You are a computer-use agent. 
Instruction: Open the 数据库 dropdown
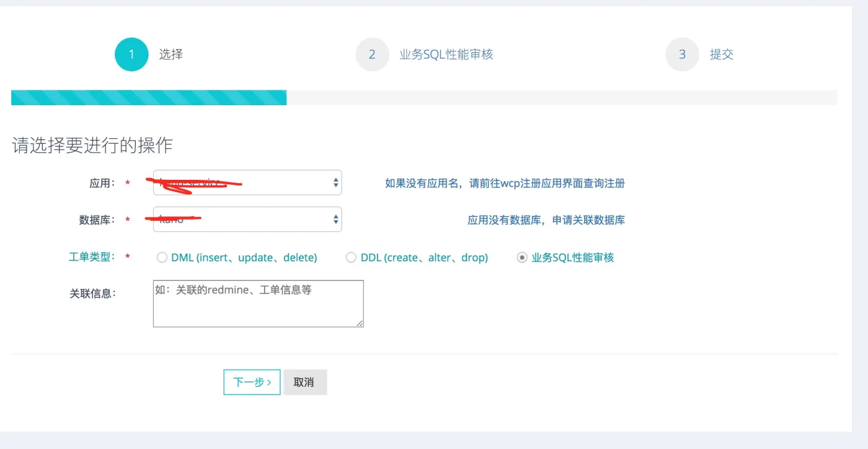coord(247,219)
